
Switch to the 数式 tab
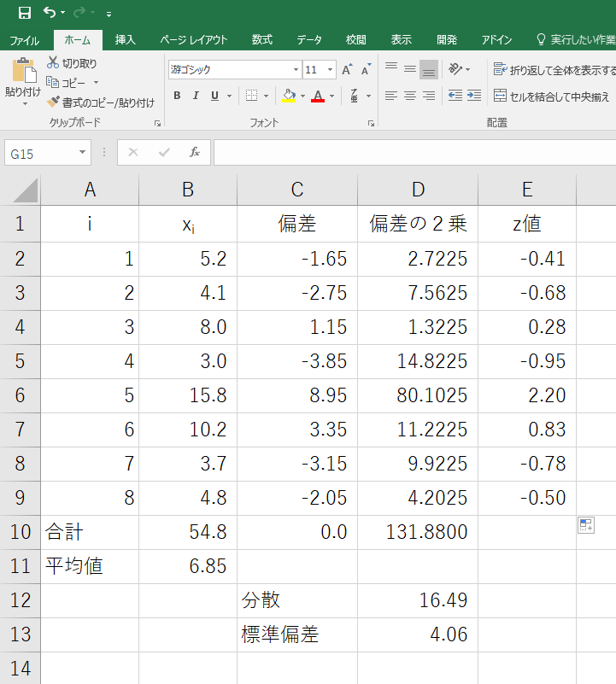click(x=262, y=39)
